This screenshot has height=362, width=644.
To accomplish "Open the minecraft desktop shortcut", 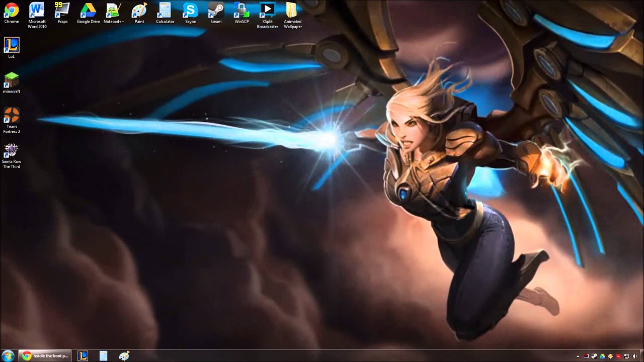I will coord(11,83).
